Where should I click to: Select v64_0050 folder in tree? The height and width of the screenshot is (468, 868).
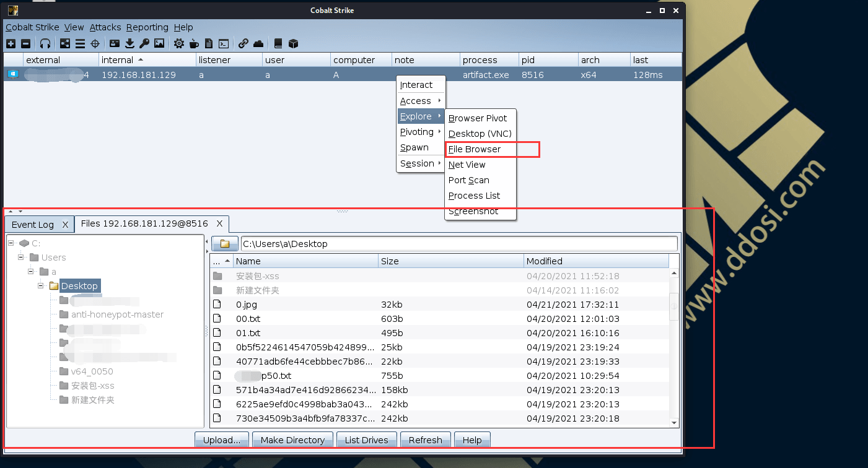92,371
